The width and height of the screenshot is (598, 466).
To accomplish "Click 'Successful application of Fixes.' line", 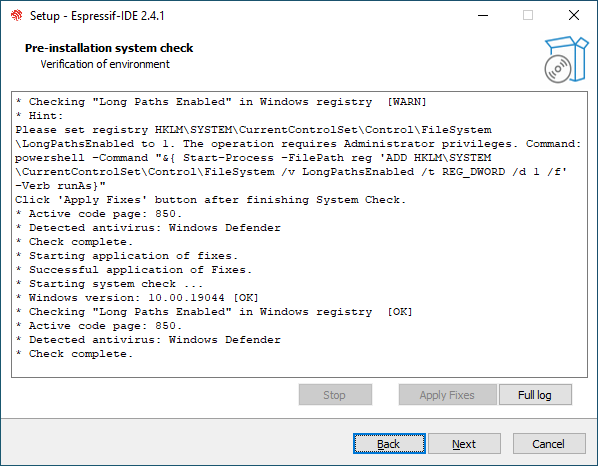I will tap(133, 270).
